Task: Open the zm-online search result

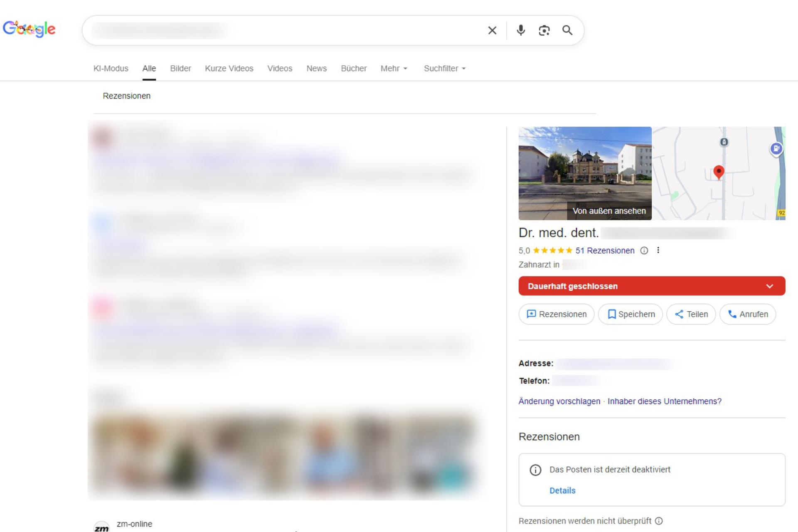Action: point(134,524)
